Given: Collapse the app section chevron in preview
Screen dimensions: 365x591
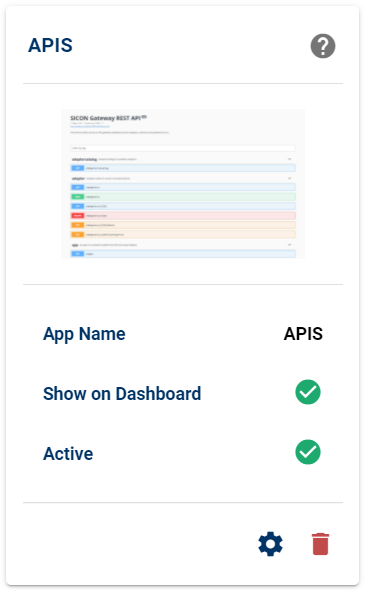Looking at the screenshot, I should [289, 245].
